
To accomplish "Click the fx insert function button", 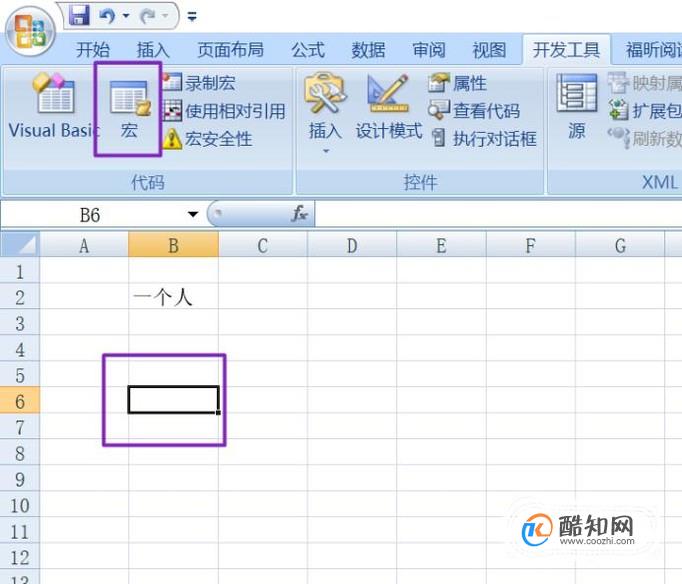I will pyautogui.click(x=299, y=214).
